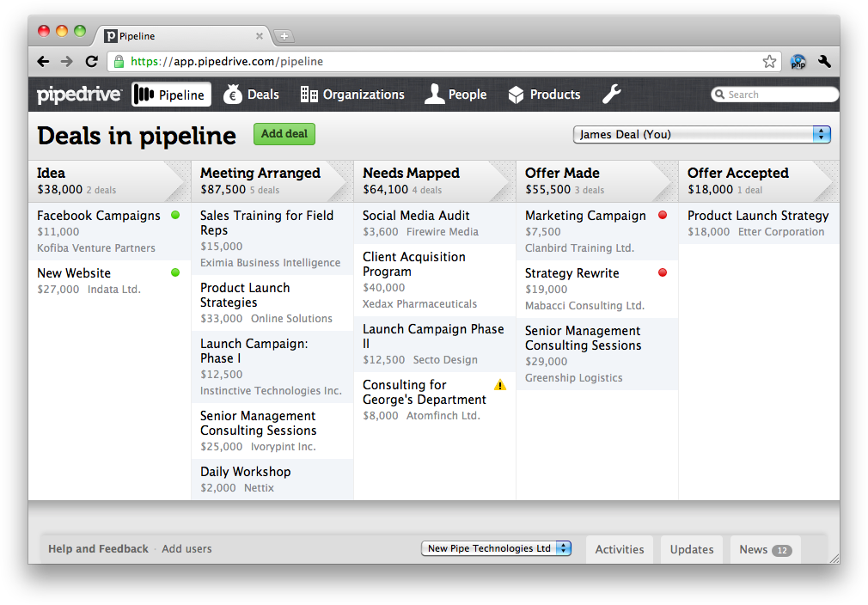Select the Meeting Arranged stage header

coord(272,181)
